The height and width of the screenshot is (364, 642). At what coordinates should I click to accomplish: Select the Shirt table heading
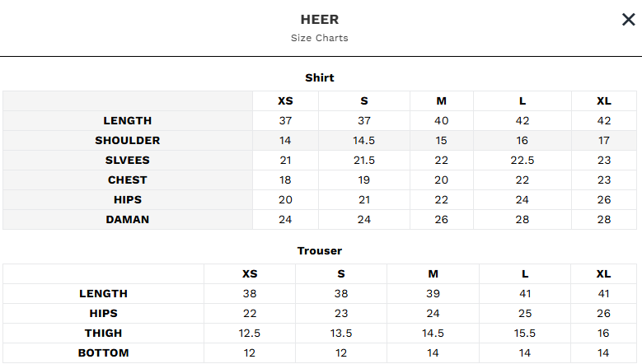[x=320, y=77]
